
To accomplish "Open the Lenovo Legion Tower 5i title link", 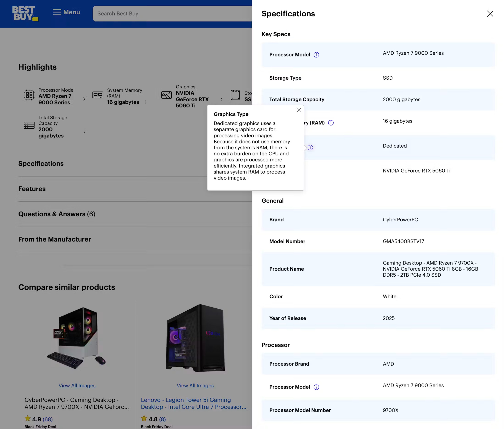I will pos(194,403).
